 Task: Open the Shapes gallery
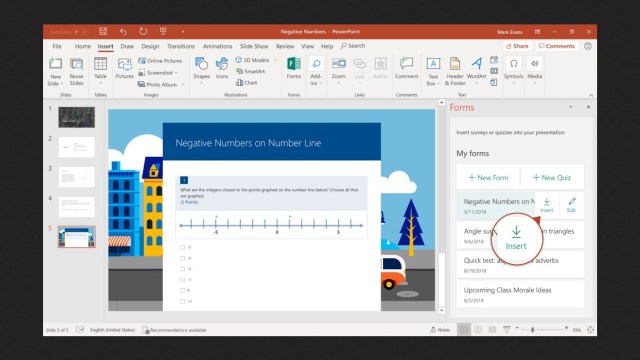click(201, 70)
